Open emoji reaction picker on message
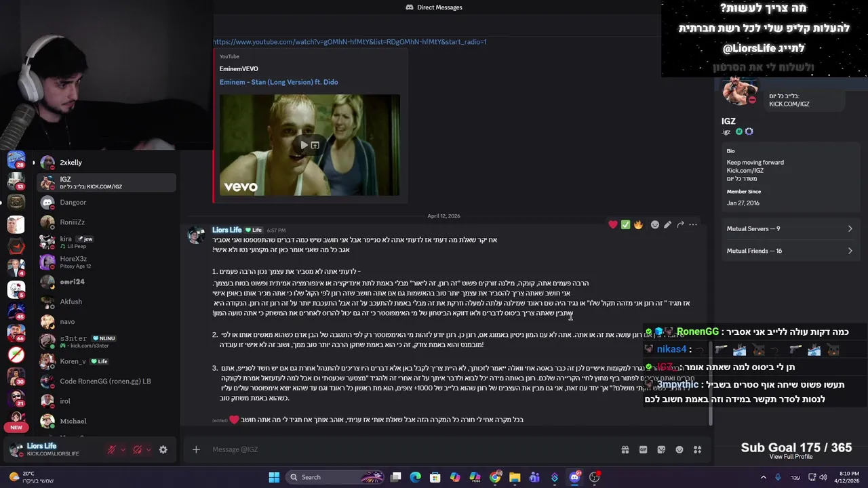The height and width of the screenshot is (488, 868). pos(655,224)
